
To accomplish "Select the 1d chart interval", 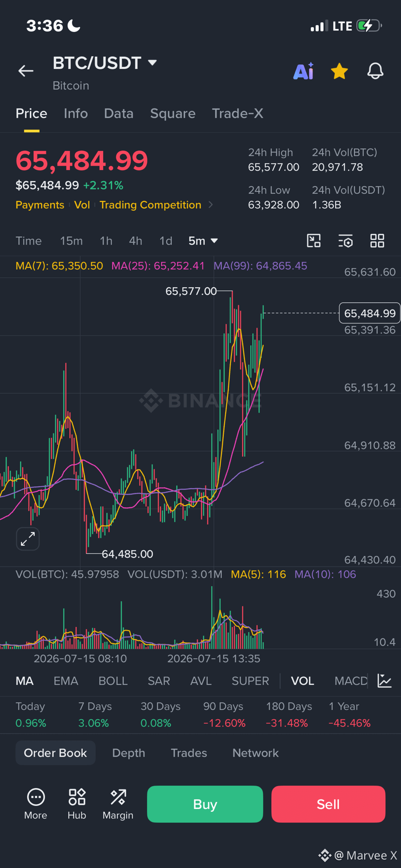I will point(166,241).
